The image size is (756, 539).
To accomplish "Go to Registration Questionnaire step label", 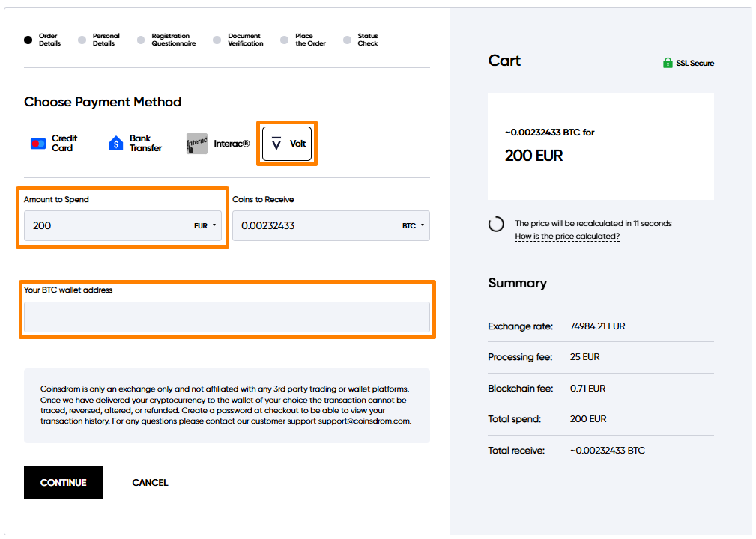I will [174, 40].
